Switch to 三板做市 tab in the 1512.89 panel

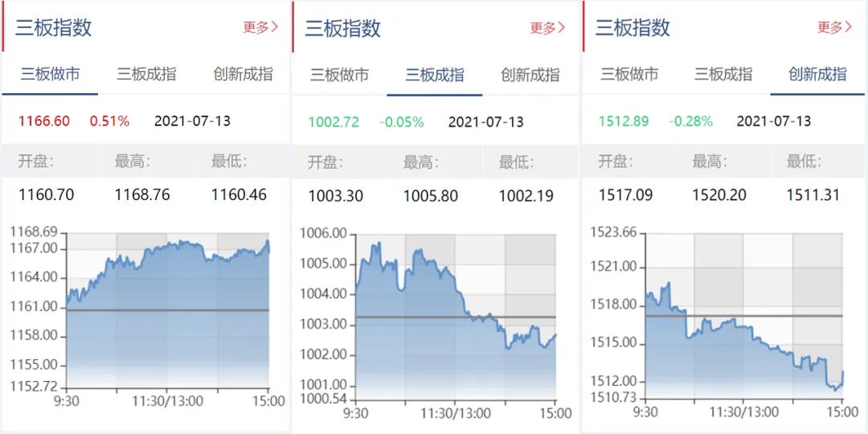(x=629, y=74)
